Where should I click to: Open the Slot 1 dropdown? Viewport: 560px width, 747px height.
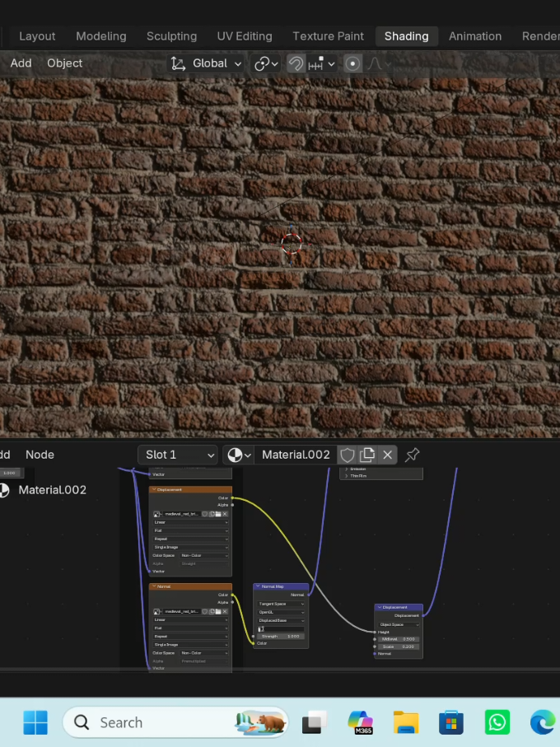pos(178,455)
